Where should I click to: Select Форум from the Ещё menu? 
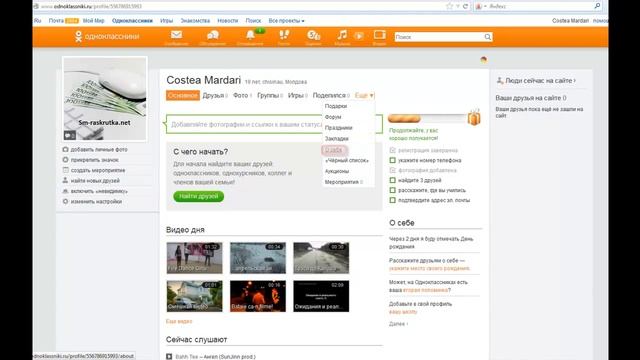(333, 117)
